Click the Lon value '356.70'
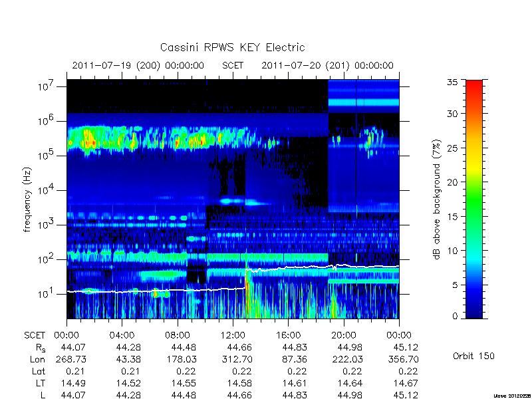This screenshot has width=532, height=399. tap(404, 359)
